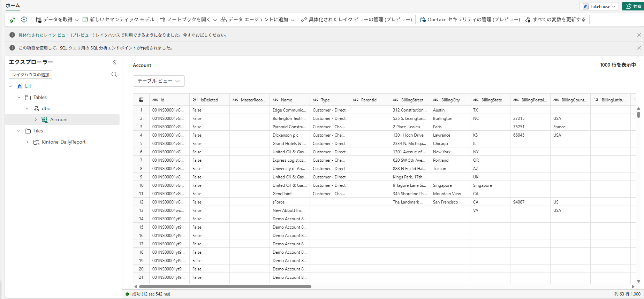Click the BillingStreet column header
The width and height of the screenshot is (644, 299).
point(410,100)
